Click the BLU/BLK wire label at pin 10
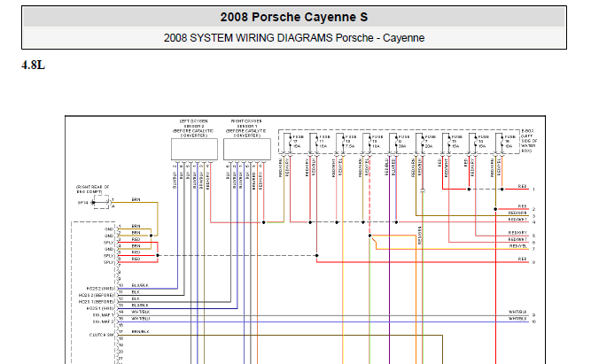This screenshot has width=591, height=364. click(x=140, y=285)
